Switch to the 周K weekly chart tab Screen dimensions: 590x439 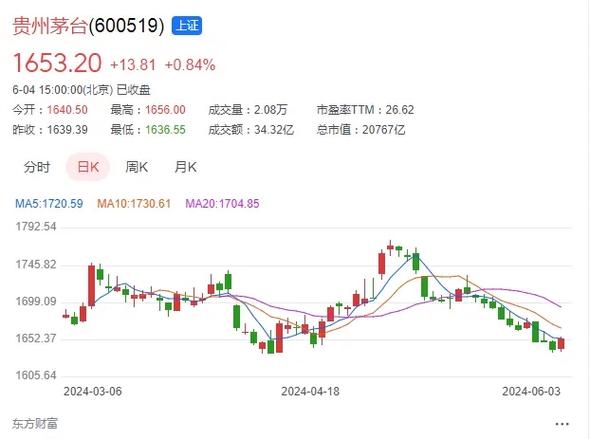pos(137,167)
